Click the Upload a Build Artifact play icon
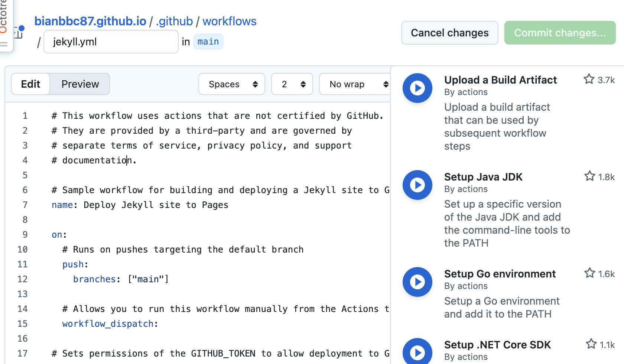Image resolution: width=624 pixels, height=364 pixels. [417, 88]
